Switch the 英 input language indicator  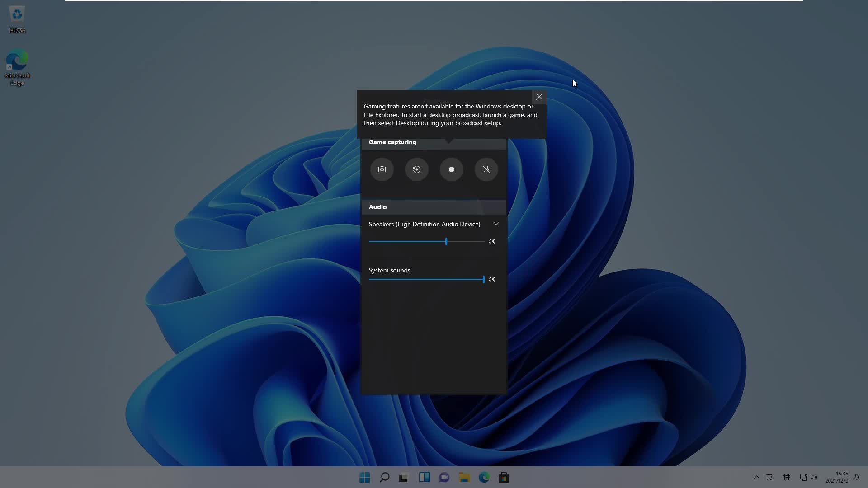pyautogui.click(x=769, y=477)
